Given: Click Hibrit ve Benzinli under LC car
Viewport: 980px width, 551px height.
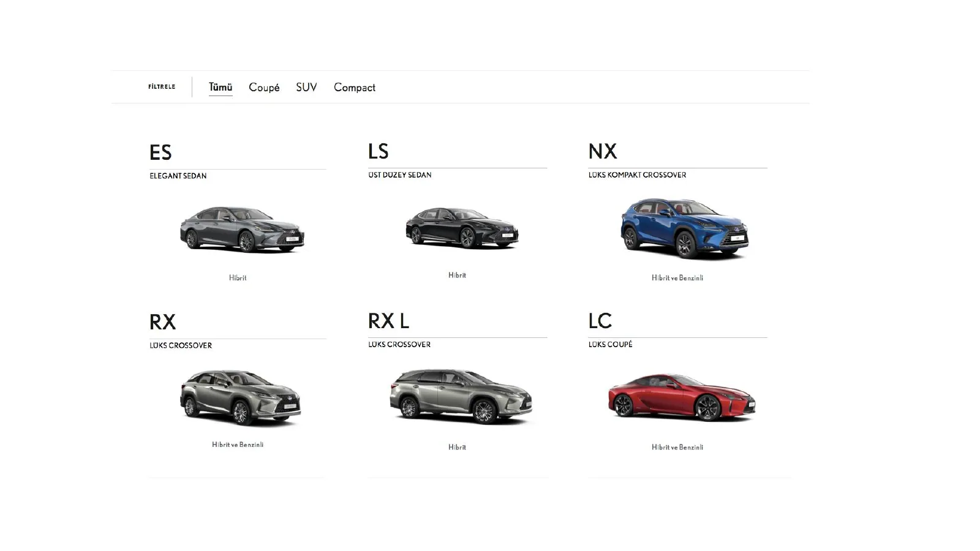Looking at the screenshot, I should click(677, 447).
